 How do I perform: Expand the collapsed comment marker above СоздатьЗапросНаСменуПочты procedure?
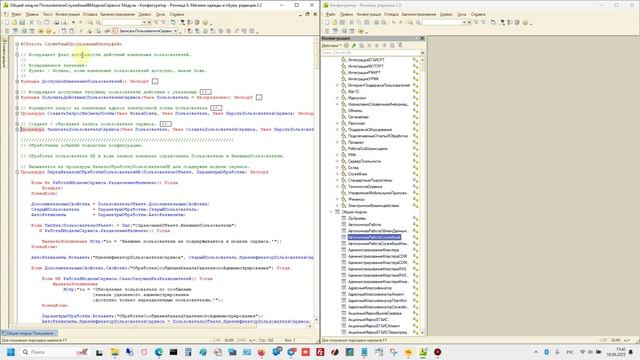pyautogui.click(x=216, y=108)
